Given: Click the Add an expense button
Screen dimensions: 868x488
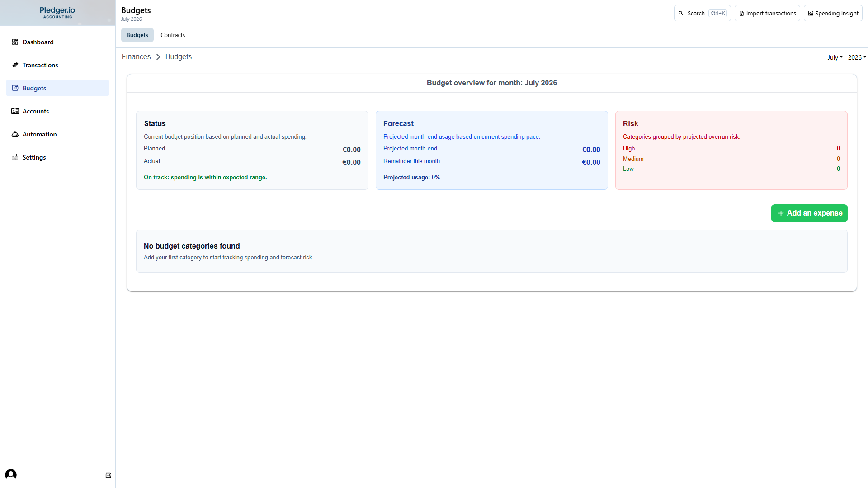Looking at the screenshot, I should [x=809, y=213].
